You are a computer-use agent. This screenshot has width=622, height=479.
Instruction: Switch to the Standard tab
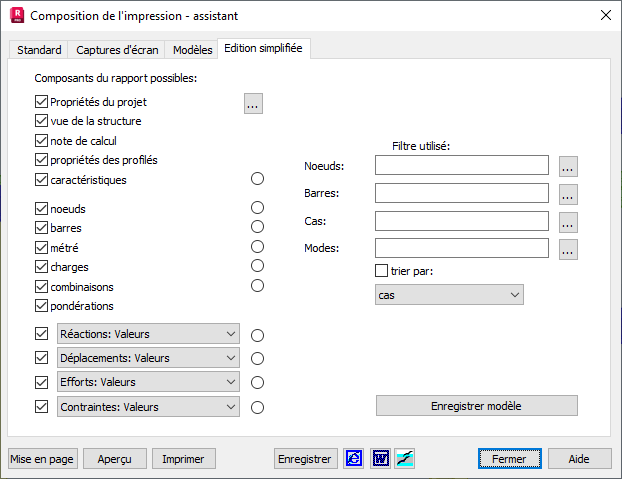point(39,50)
